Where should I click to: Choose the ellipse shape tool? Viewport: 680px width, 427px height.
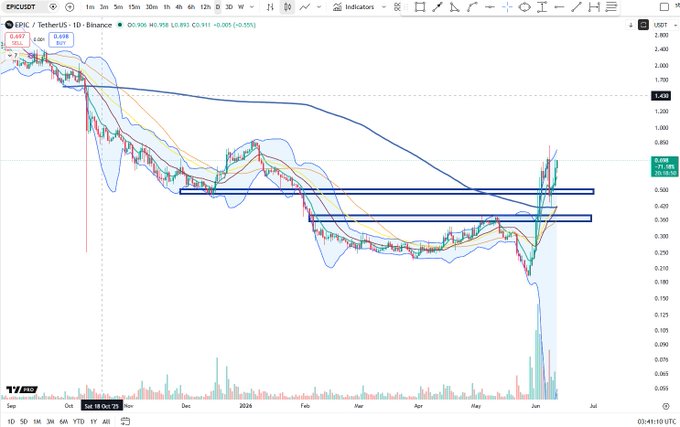524,7
